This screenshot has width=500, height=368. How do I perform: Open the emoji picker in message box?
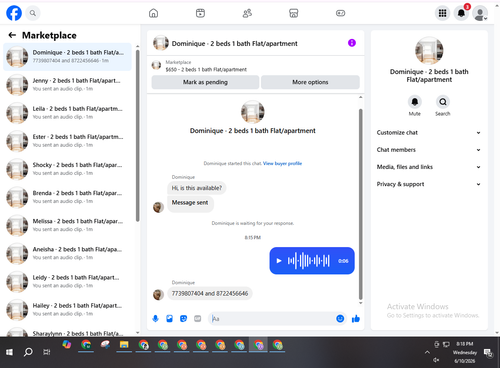tap(340, 319)
